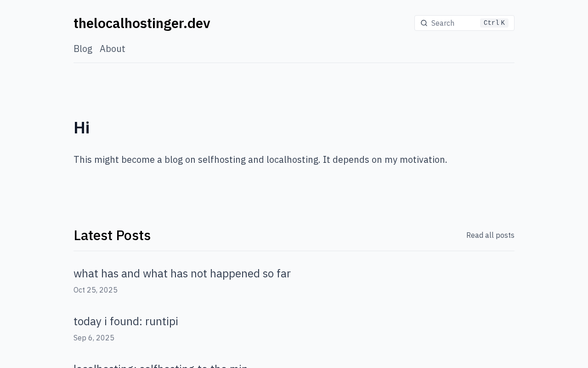Click the magnifying glass search icon
588x368 pixels.
tap(424, 23)
